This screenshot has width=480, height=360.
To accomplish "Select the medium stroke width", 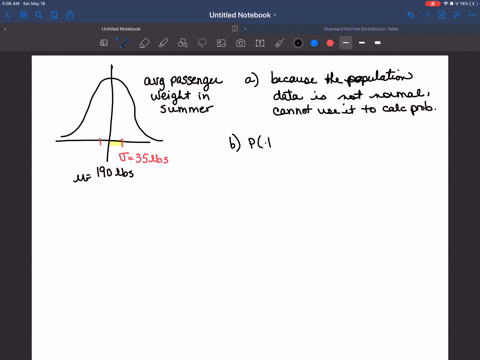I will 362,43.
